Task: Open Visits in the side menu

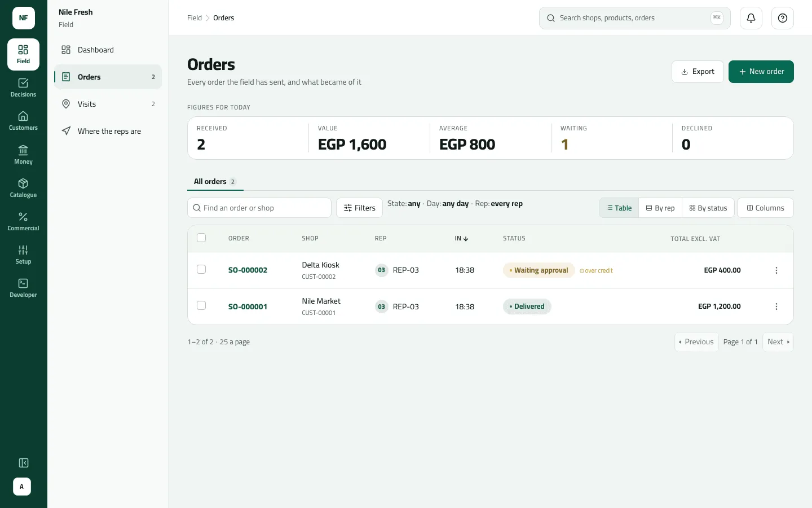Action: pos(108,104)
